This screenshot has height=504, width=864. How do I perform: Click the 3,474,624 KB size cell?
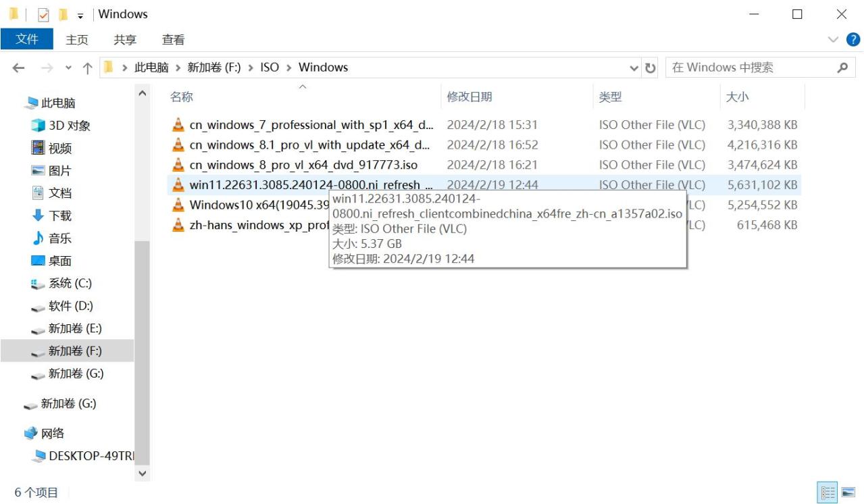763,165
